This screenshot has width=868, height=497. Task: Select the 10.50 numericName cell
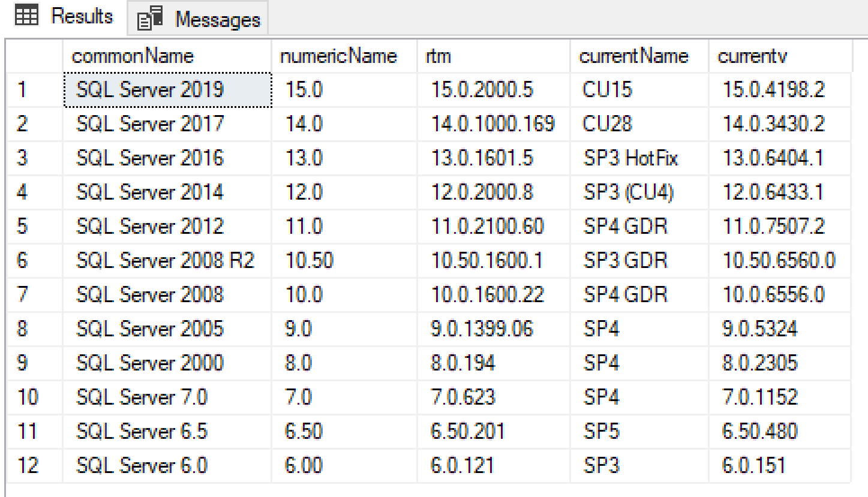[x=310, y=261]
